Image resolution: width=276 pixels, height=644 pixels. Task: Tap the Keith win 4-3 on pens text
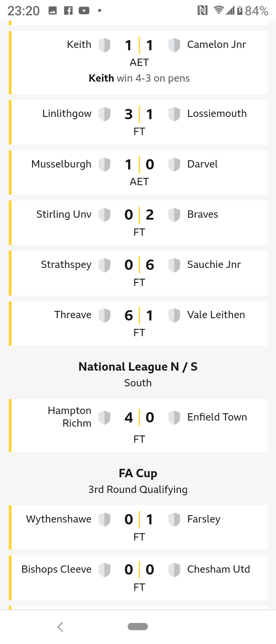click(x=139, y=78)
